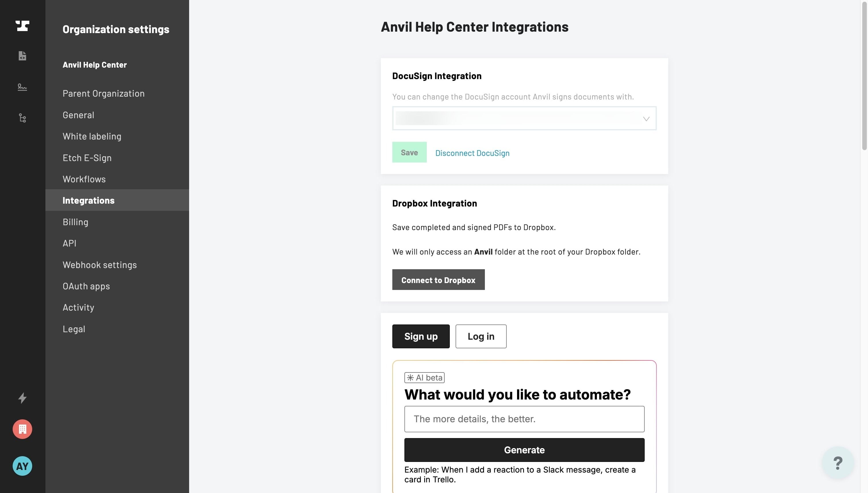
Task: Focus the automation details input field
Action: click(x=524, y=419)
